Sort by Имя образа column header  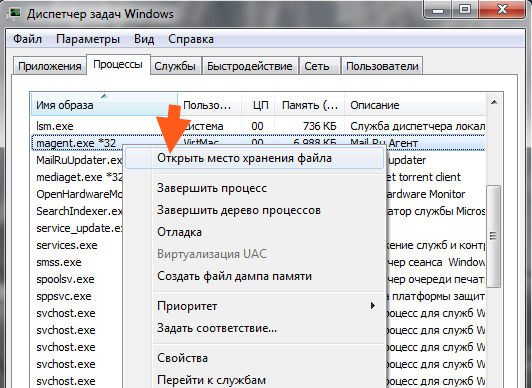click(x=104, y=105)
